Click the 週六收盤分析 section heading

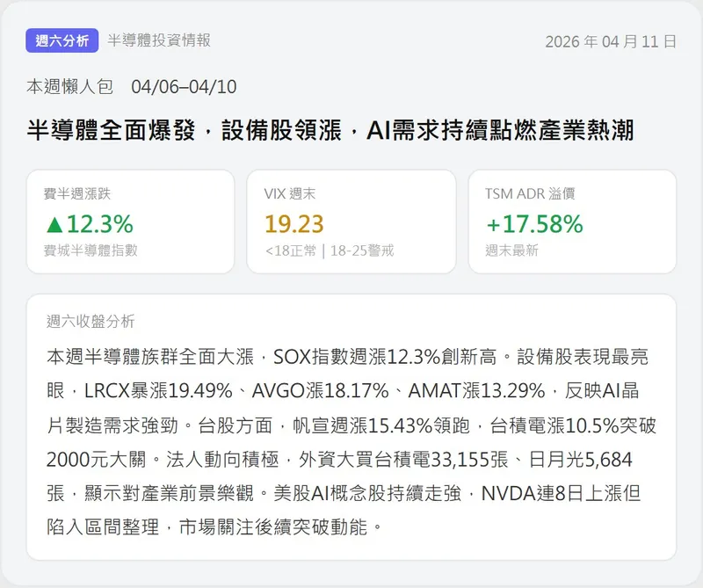(91, 321)
